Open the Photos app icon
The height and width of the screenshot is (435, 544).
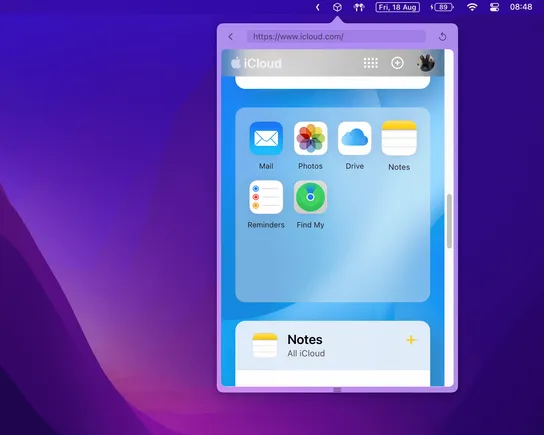311,138
